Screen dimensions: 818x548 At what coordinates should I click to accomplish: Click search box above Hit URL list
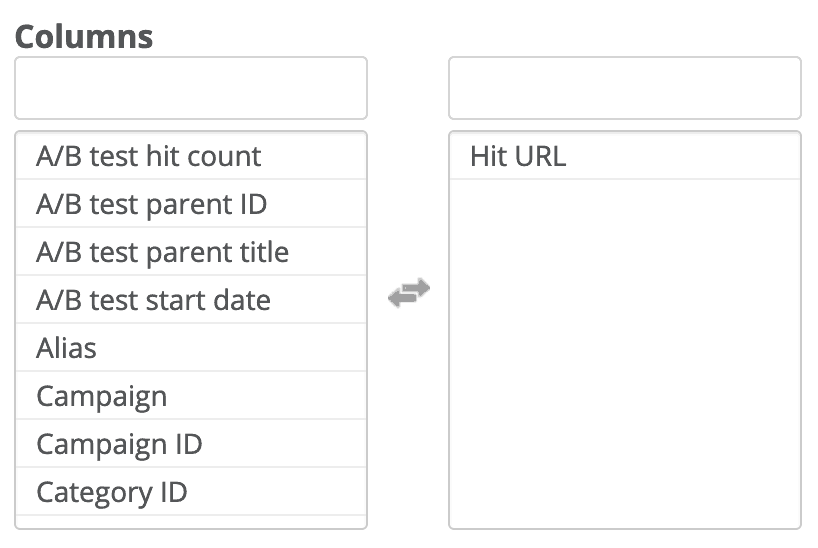click(625, 88)
